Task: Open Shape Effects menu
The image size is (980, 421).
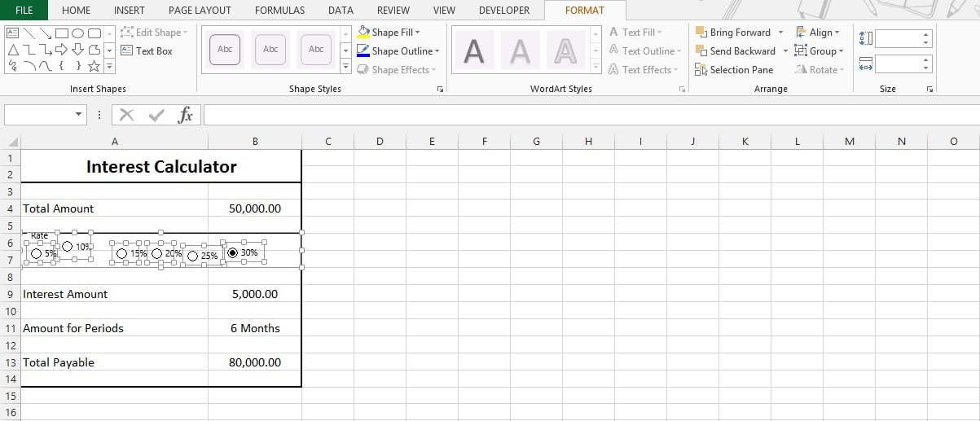Action: pos(398,70)
